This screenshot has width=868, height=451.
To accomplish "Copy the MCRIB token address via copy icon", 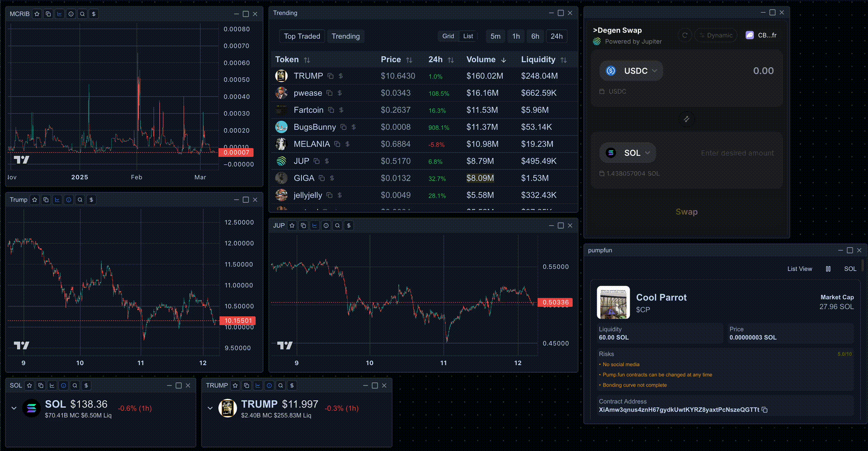I will click(x=48, y=14).
